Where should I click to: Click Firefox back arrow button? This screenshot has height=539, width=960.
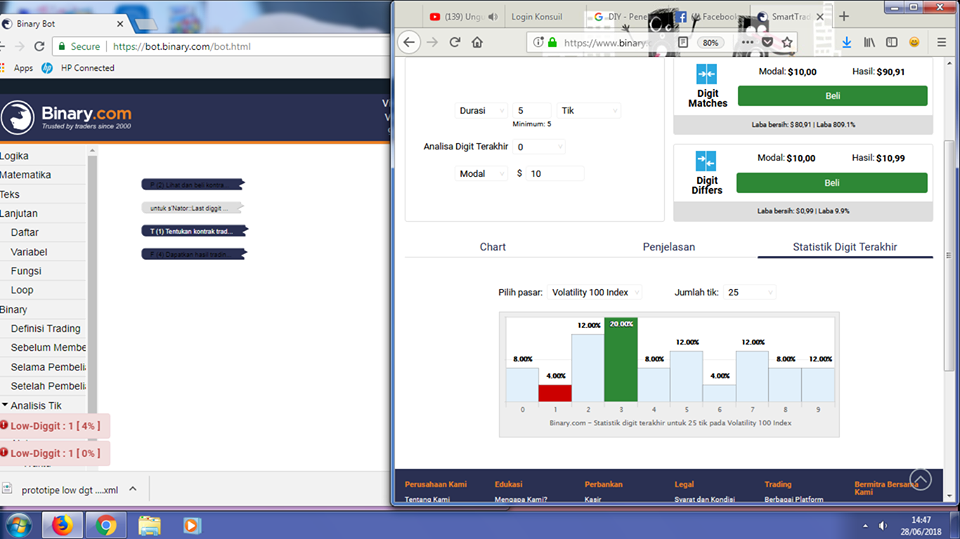tap(409, 42)
